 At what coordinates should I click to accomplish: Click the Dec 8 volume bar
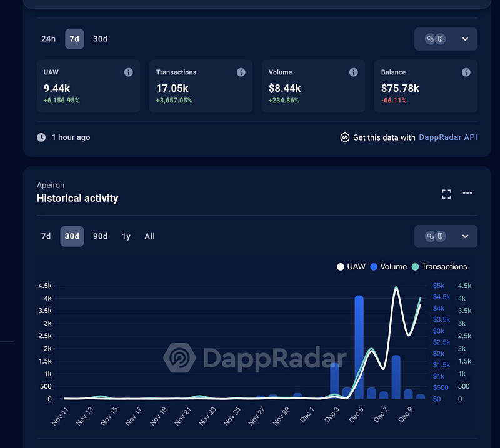[396, 377]
